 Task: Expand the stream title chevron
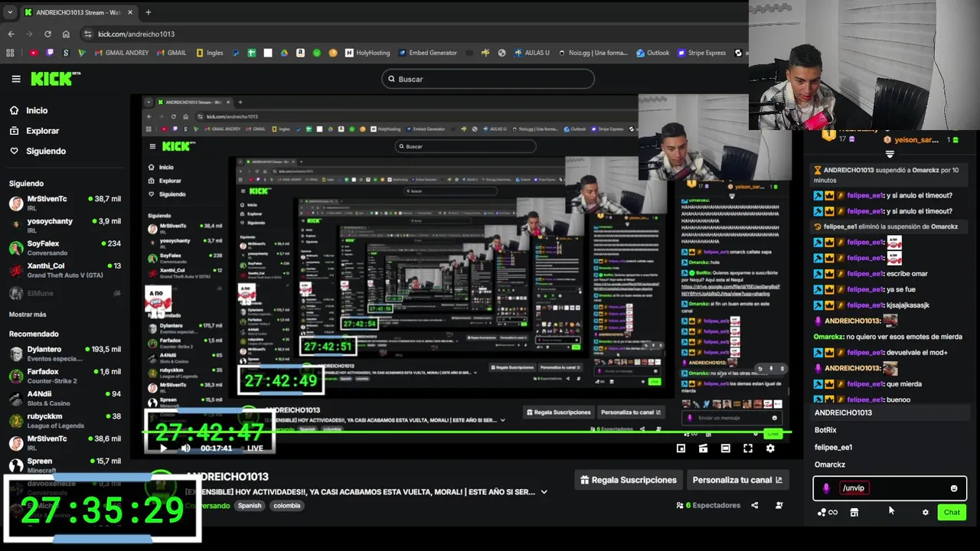(x=544, y=492)
